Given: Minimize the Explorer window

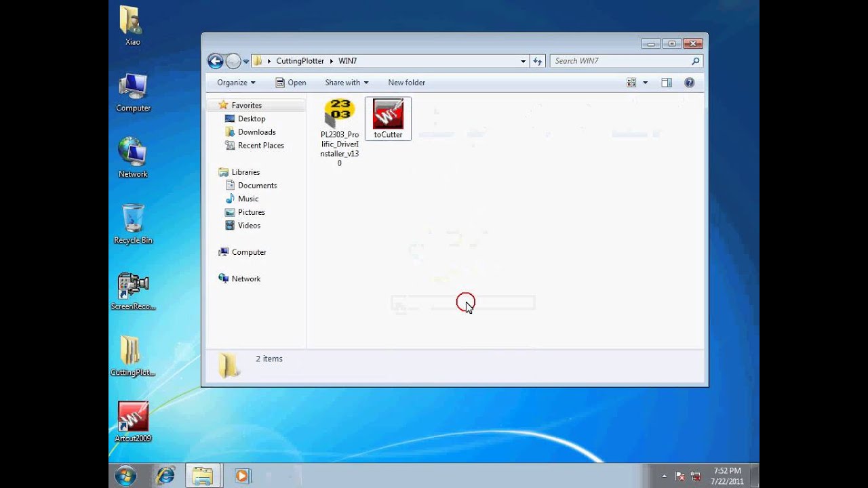Looking at the screenshot, I should point(650,43).
